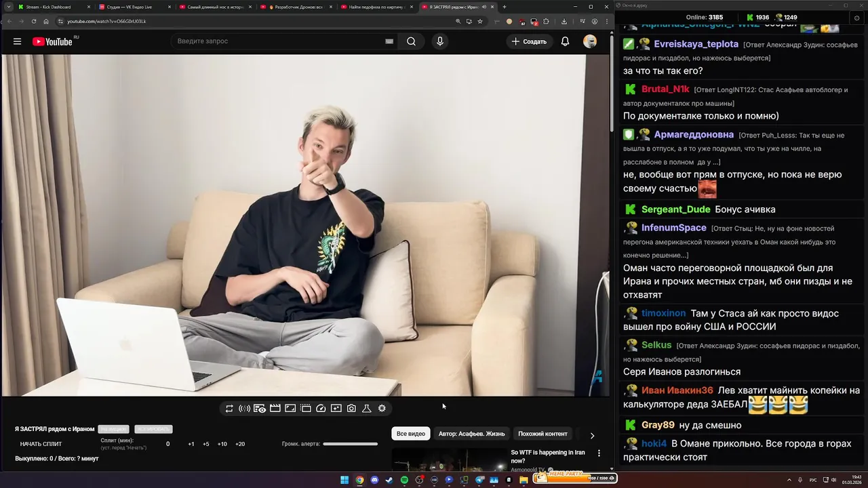
Task: Click username Evreiskaya_teplota in chat
Action: [696, 44]
